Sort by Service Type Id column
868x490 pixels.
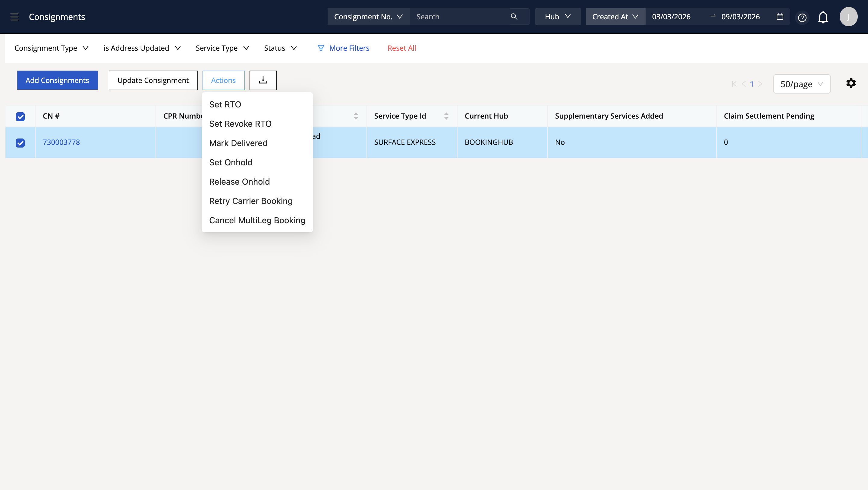tap(446, 116)
